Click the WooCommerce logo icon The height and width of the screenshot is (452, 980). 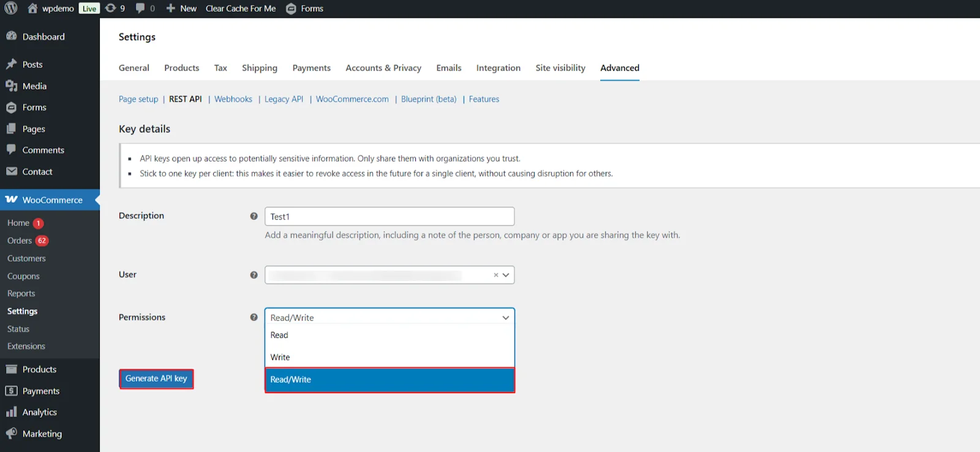(x=11, y=200)
